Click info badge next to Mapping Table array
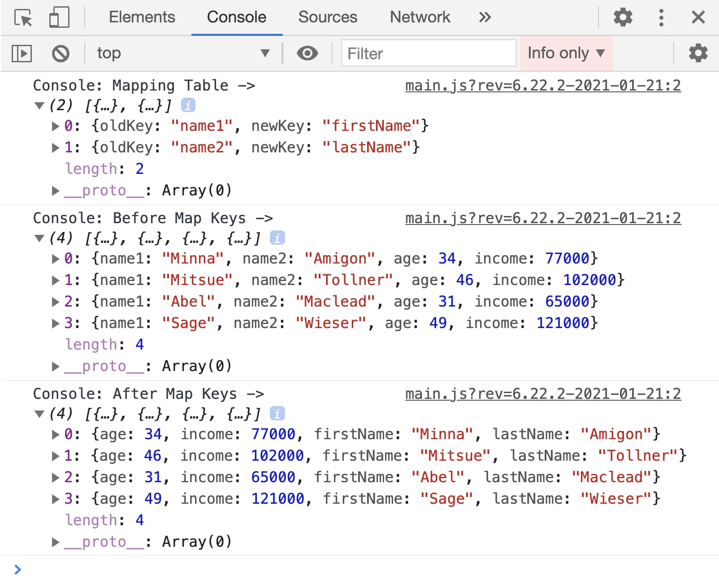719x588 pixels. coord(188,105)
